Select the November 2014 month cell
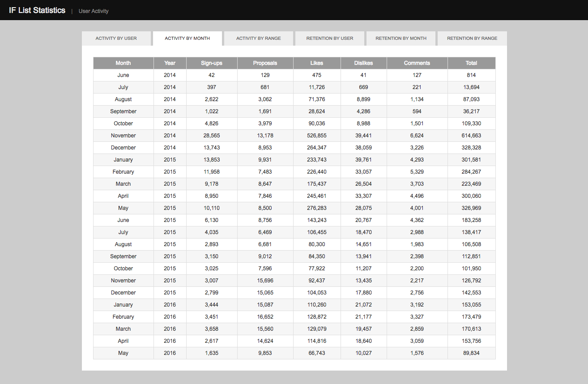Screen dimensions: 588x384 pyautogui.click(x=123, y=136)
